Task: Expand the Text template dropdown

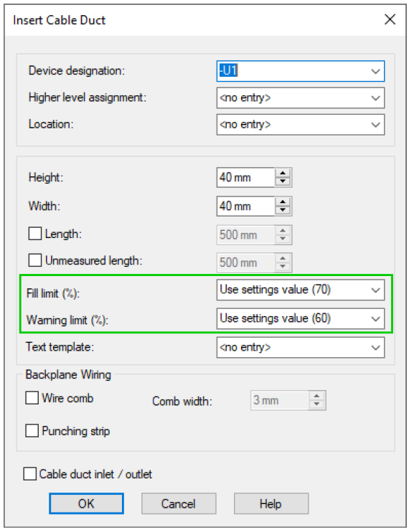Action: point(375,348)
